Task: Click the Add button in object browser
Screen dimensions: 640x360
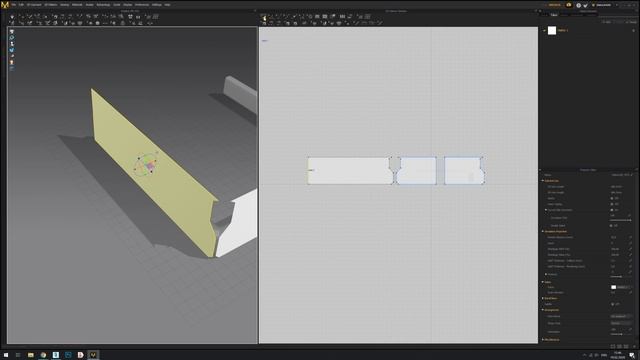Action: coord(608,22)
